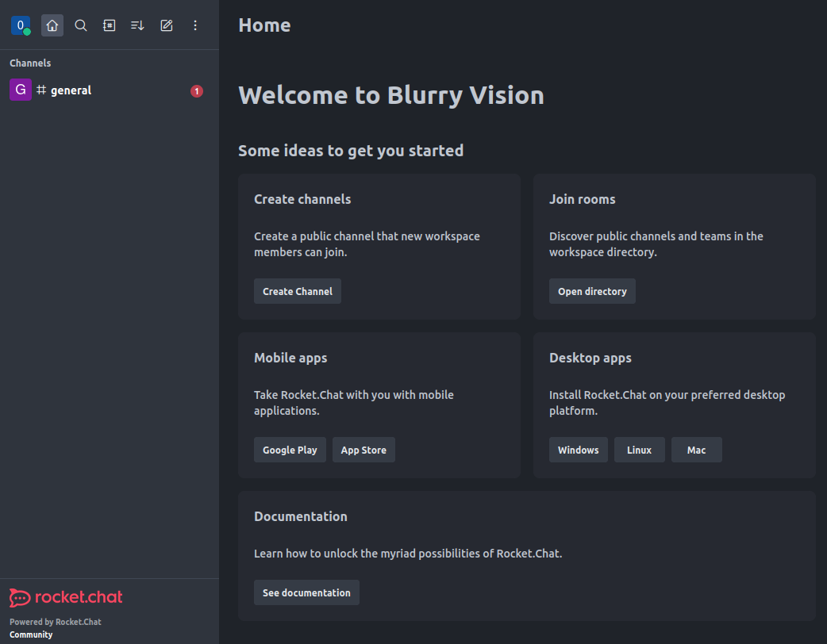The width and height of the screenshot is (827, 644).
Task: Click the Rocket.Chat logo
Action: pos(66,597)
